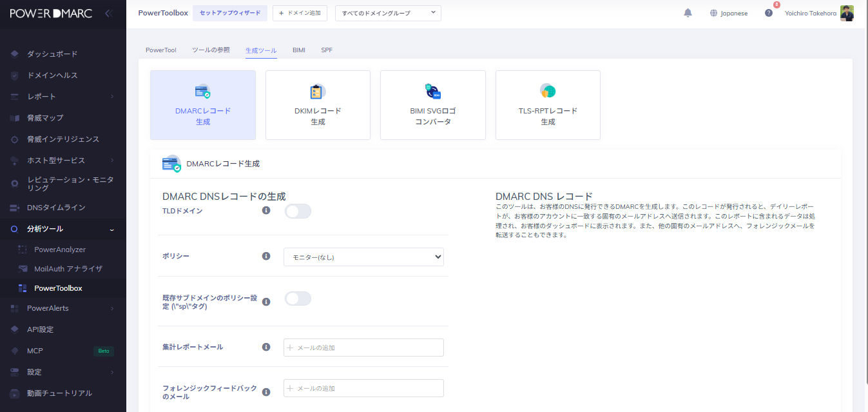Click the 分析ツール magnifier icon

(15, 229)
